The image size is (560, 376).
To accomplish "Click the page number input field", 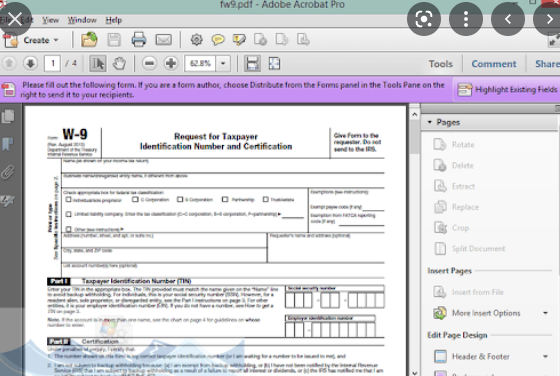I will click(52, 64).
